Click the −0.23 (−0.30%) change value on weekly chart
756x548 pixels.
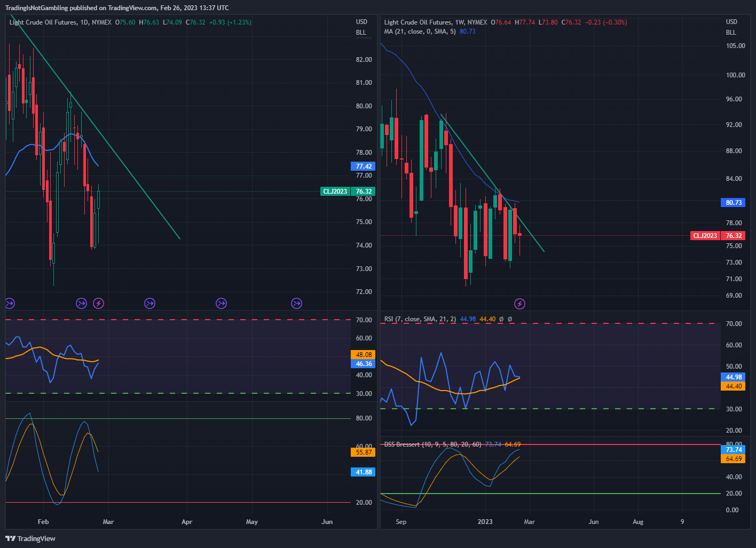606,22
